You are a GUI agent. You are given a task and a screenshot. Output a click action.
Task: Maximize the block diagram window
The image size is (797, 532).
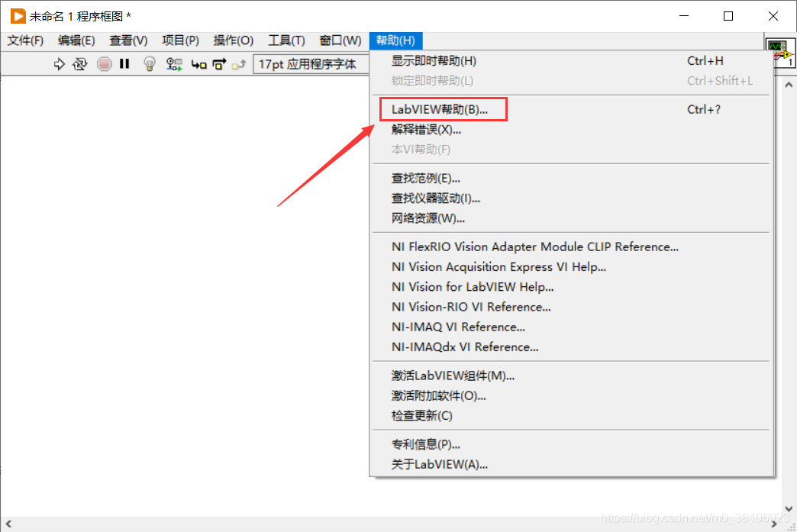pos(728,16)
